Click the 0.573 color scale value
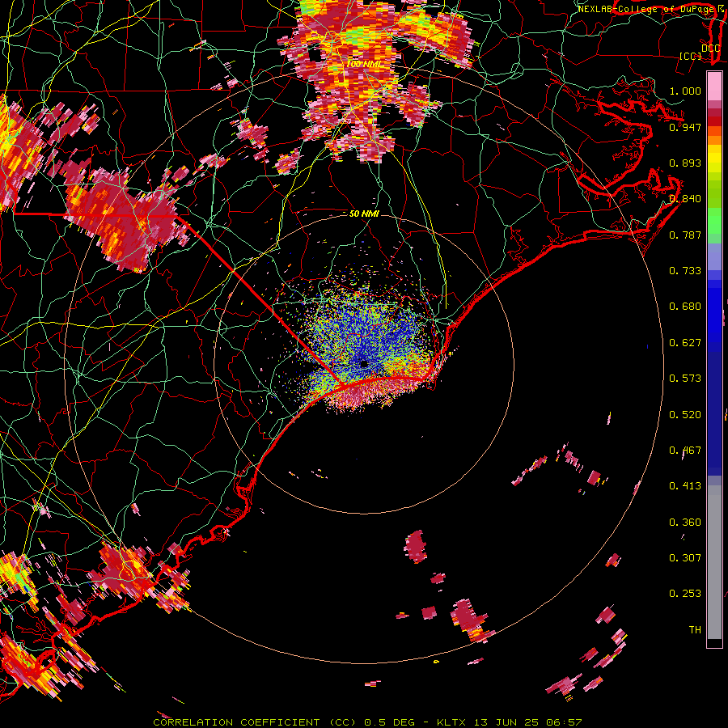Viewport: 728px width, 728px height. pyautogui.click(x=685, y=379)
